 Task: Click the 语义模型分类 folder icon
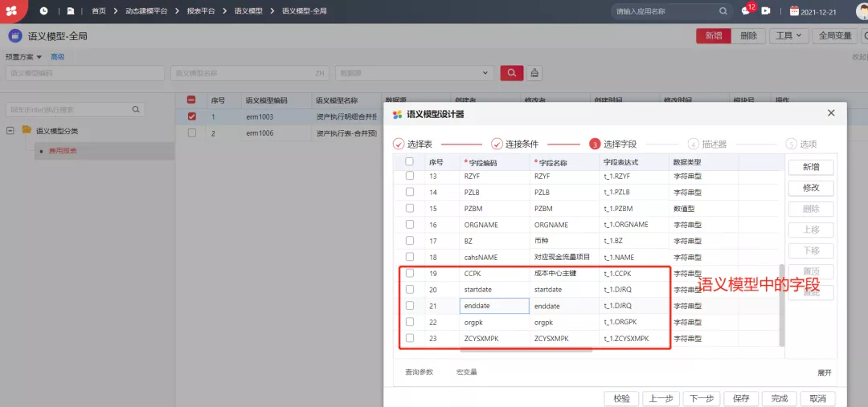27,130
